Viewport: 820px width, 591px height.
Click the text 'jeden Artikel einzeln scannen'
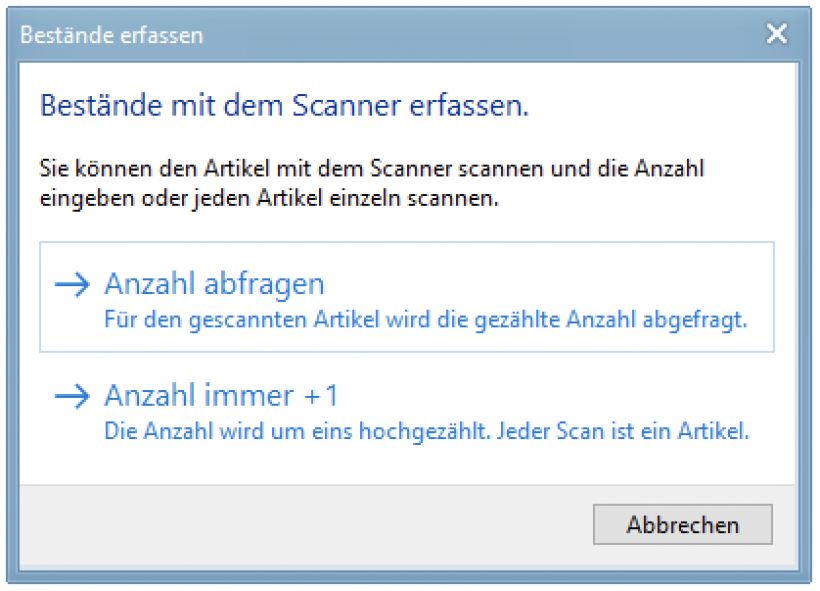click(x=382, y=197)
